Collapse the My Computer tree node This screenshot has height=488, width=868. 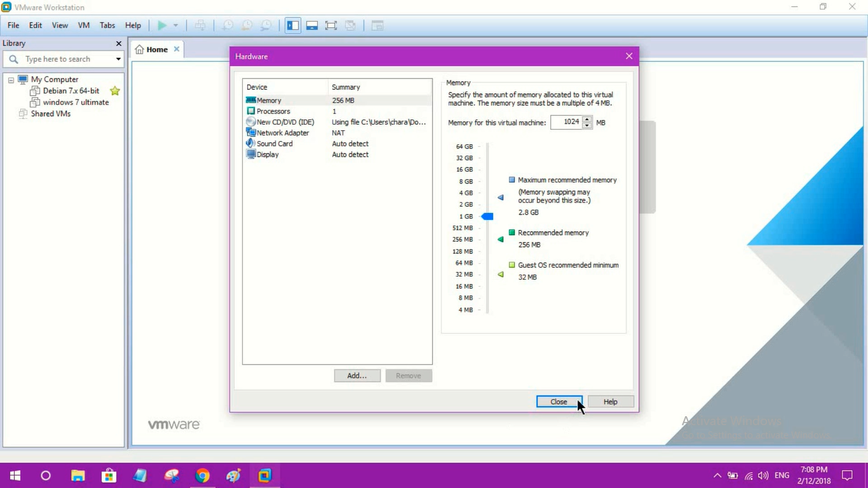tap(11, 79)
